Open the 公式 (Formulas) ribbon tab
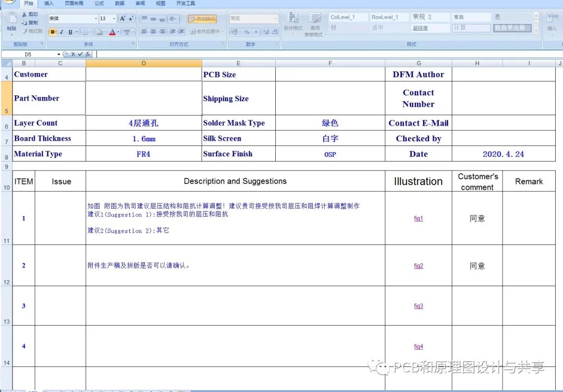Image resolution: width=563 pixels, height=392 pixels. tap(99, 4)
